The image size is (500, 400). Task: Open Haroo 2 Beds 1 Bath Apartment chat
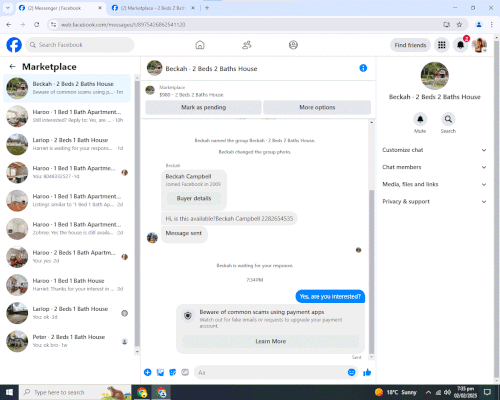tap(67, 257)
